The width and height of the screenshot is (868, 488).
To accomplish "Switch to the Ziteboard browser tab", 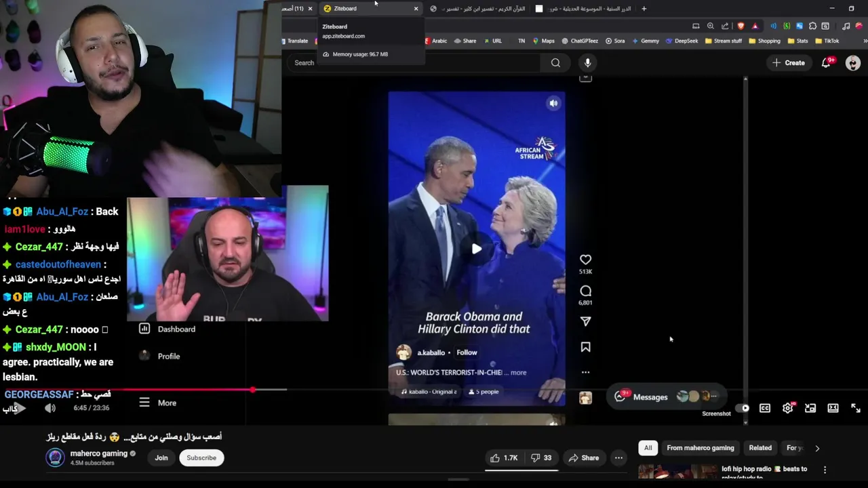I will pos(371,8).
